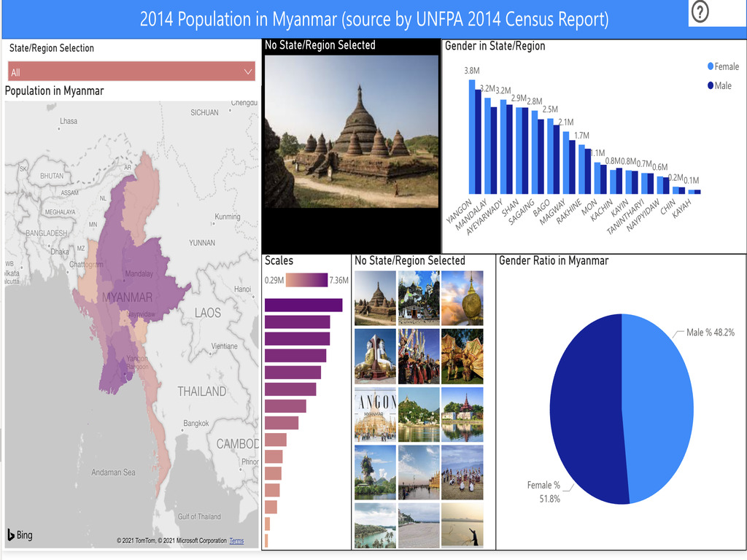This screenshot has height=560, width=747.
Task: Open the map Terms link
Action: coord(236,541)
